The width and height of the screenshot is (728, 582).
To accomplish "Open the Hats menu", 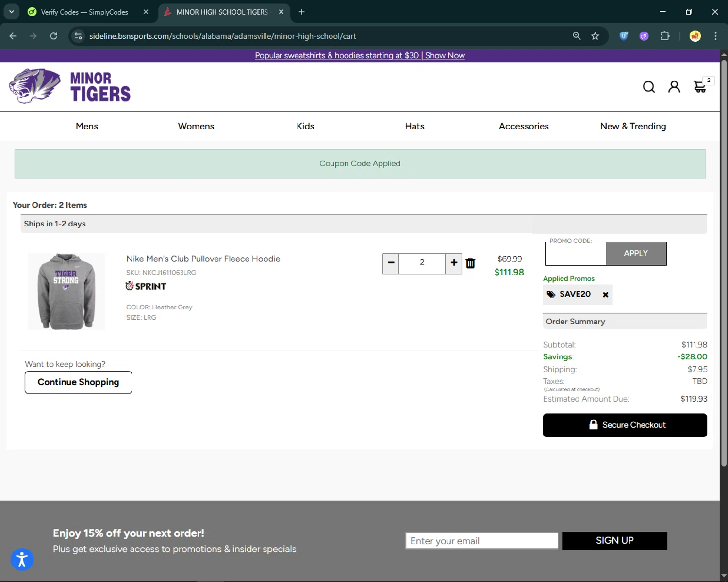I will coord(414,126).
